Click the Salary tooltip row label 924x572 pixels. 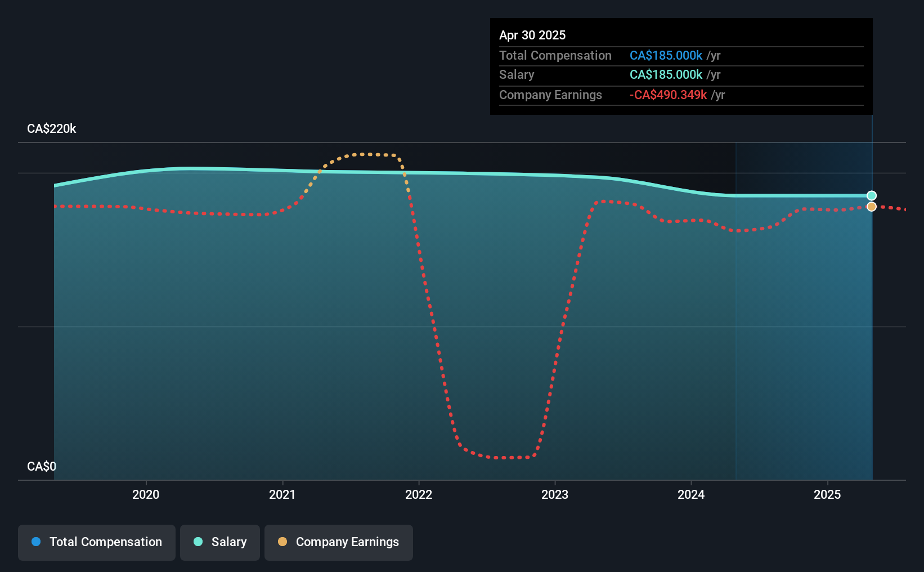(517, 74)
